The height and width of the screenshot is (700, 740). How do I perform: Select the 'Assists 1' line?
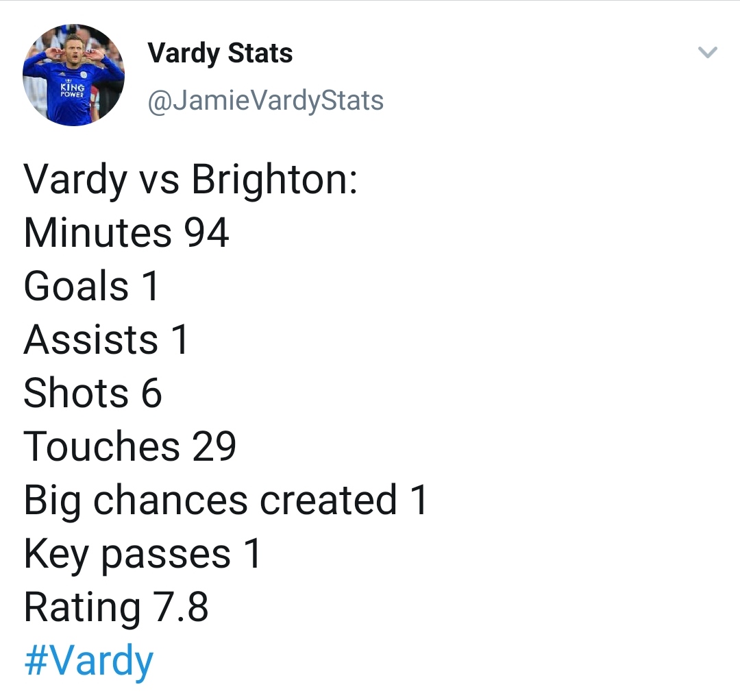click(x=106, y=339)
